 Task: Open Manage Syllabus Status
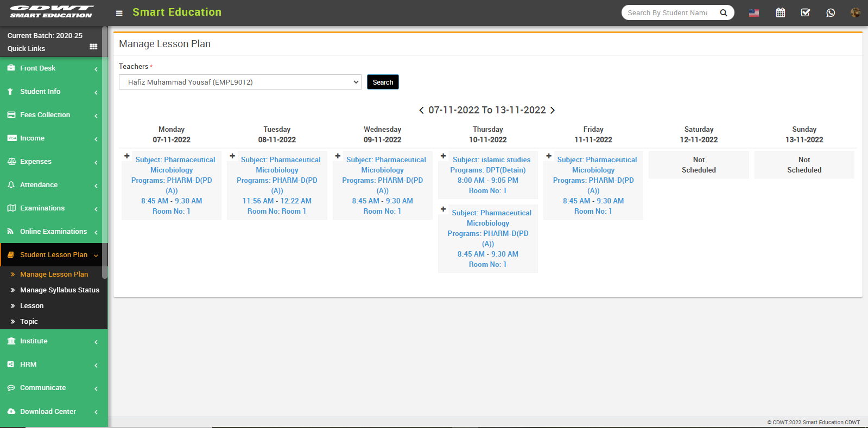tap(59, 290)
